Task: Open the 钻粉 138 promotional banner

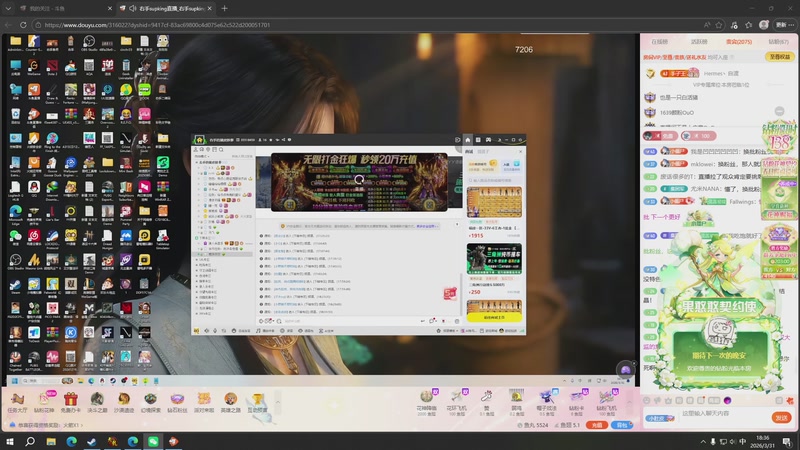Action: 779,138
